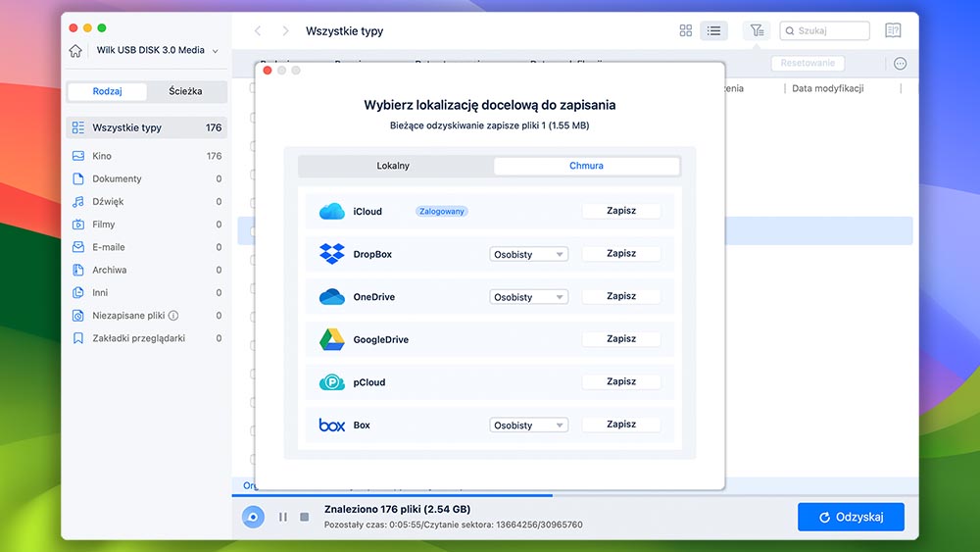Image resolution: width=980 pixels, height=552 pixels.
Task: Click the Odzyskaj recover button
Action: tap(851, 517)
